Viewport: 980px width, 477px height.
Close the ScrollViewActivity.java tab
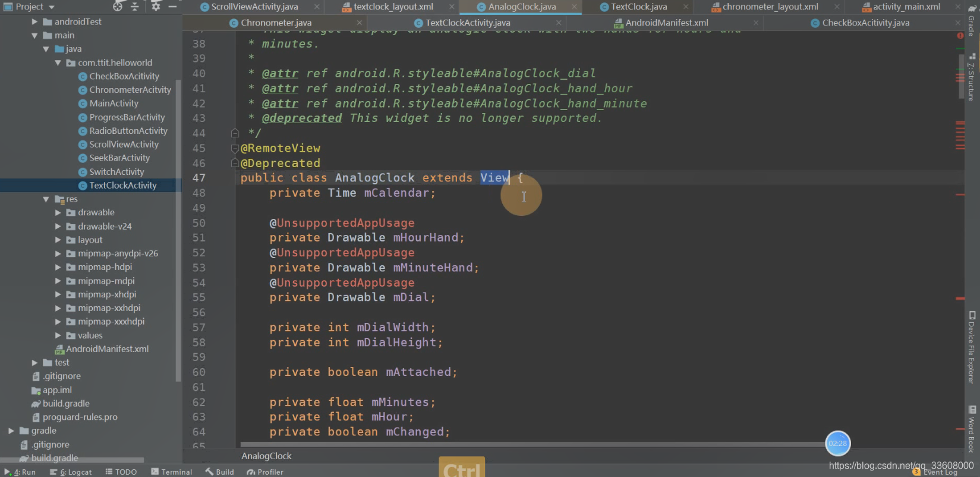point(317,7)
